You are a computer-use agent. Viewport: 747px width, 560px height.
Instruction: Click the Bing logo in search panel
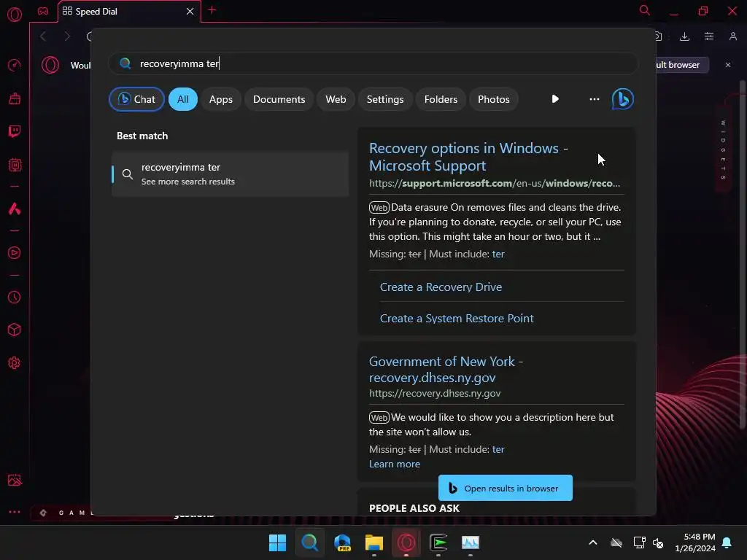click(622, 99)
